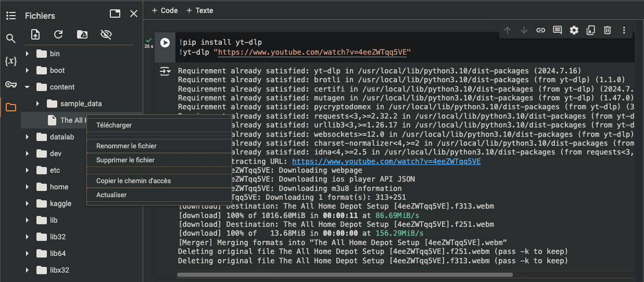Choose Télécharger from context menu
Viewport: 644px width, 282px height.
(114, 125)
